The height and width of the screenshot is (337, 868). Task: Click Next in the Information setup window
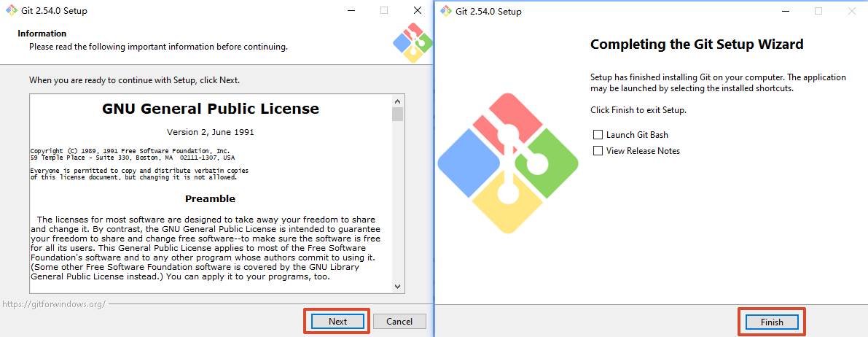coord(337,322)
